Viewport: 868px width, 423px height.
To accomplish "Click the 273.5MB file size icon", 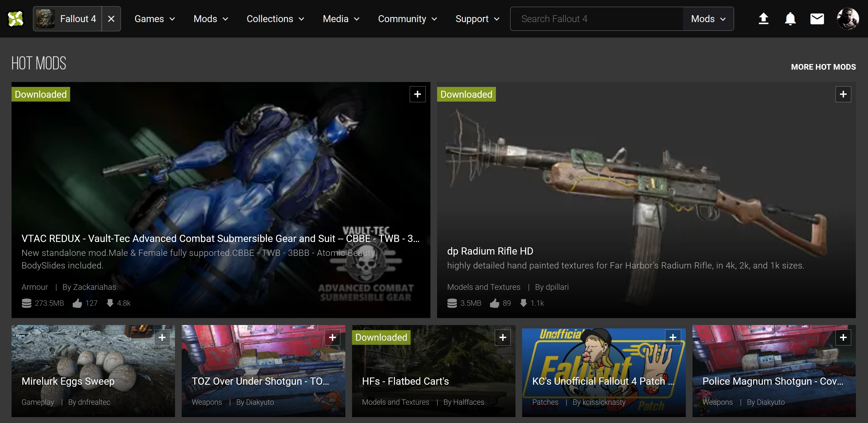I will (x=27, y=303).
